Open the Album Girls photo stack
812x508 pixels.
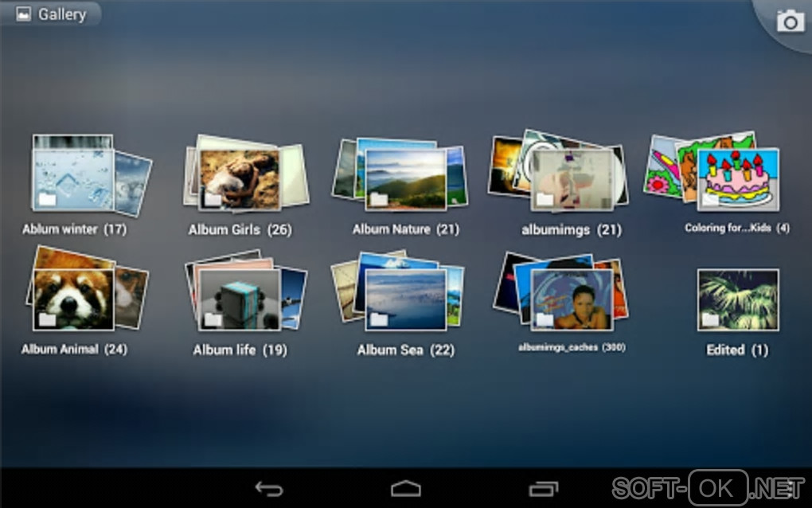(247, 174)
